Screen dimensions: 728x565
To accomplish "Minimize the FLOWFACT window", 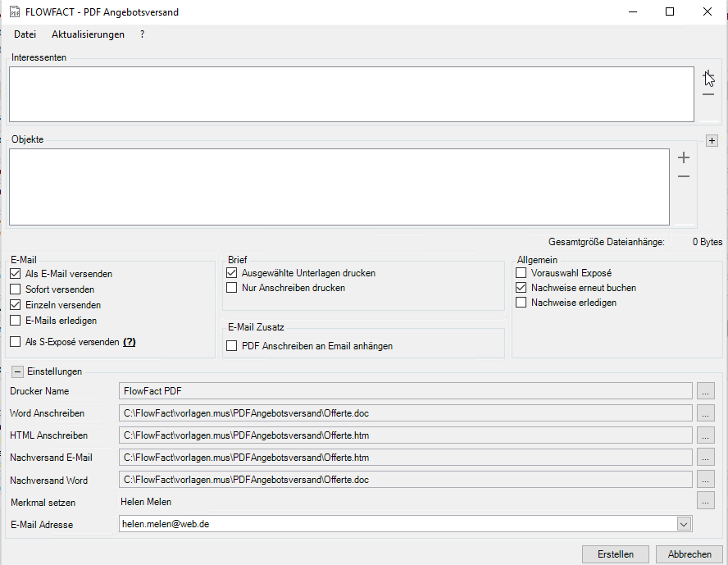I will tap(633, 12).
